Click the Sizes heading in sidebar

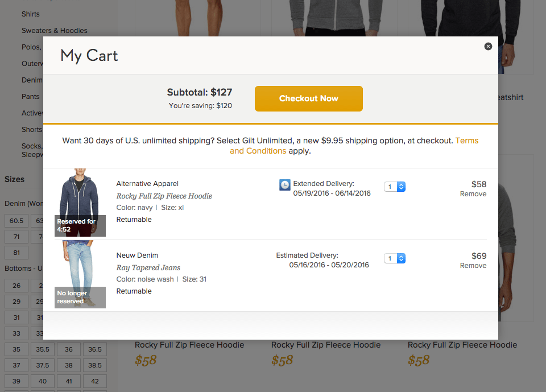pyautogui.click(x=15, y=179)
